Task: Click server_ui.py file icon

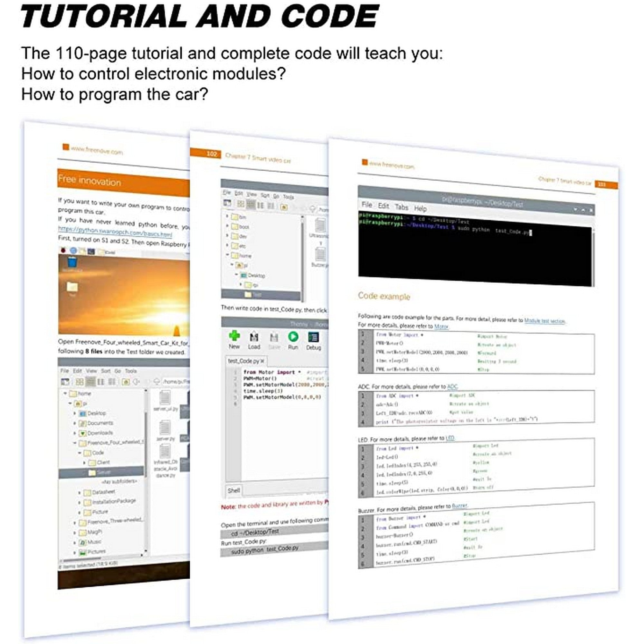Action: tap(165, 398)
